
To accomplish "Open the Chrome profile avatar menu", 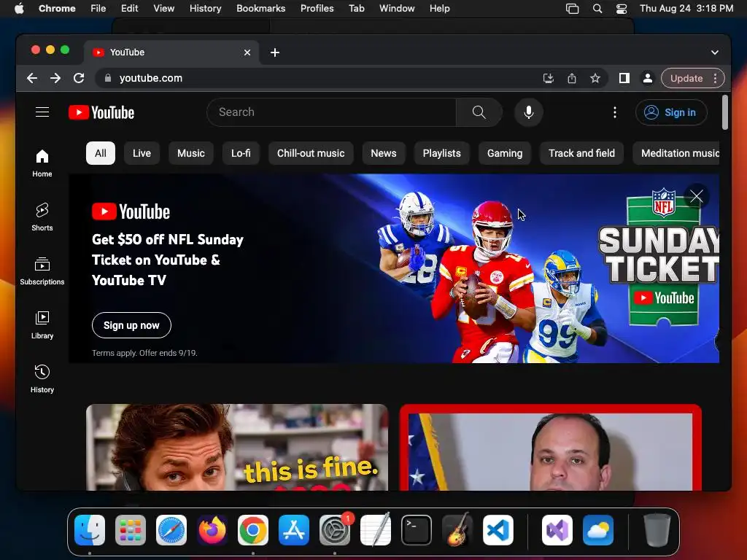I will click(648, 78).
